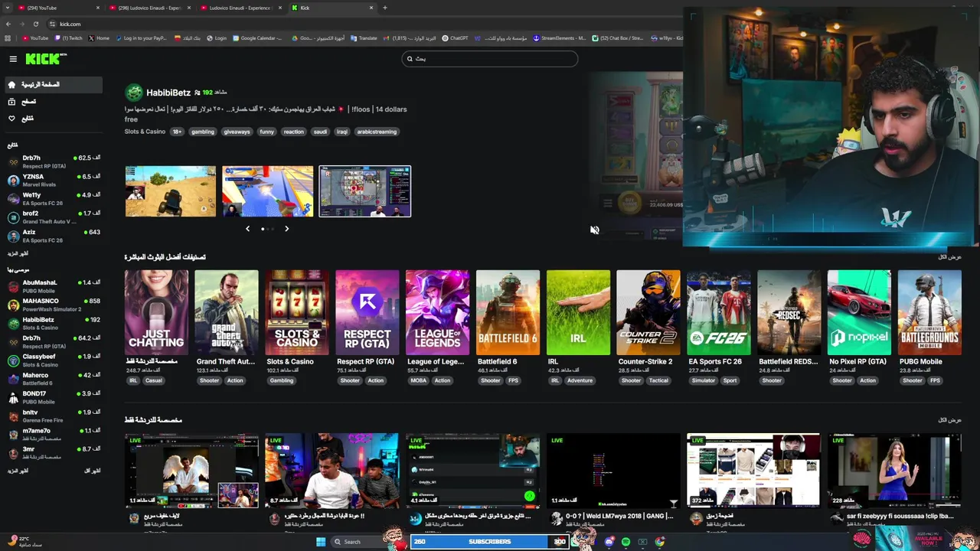Open 3mr channel in sidebar
980x551 pixels.
(x=54, y=452)
